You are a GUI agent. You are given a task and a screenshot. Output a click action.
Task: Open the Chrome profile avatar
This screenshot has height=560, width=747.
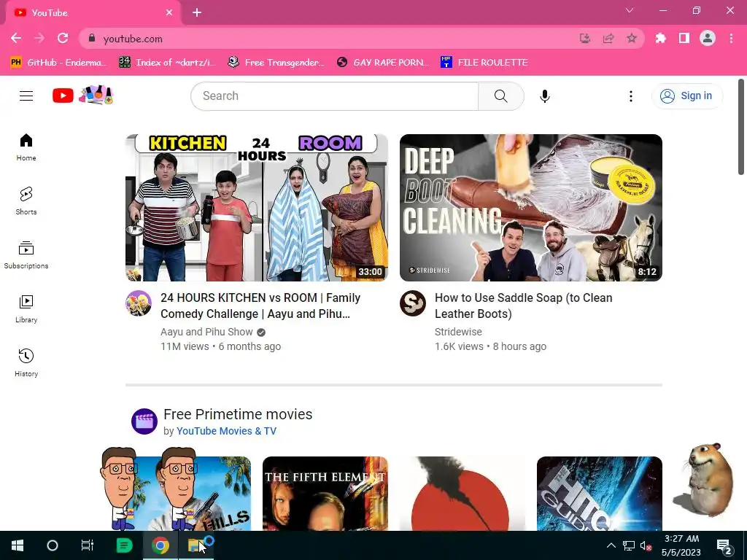coord(708,38)
